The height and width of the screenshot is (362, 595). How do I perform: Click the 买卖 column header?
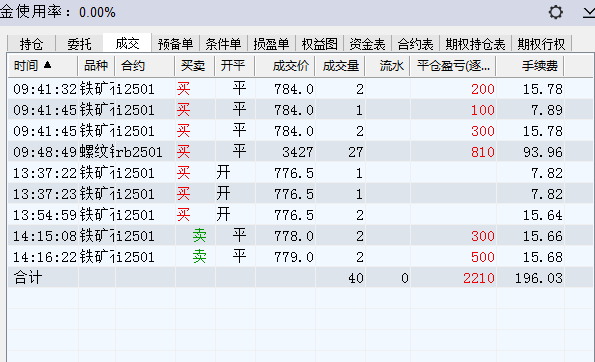click(195, 66)
